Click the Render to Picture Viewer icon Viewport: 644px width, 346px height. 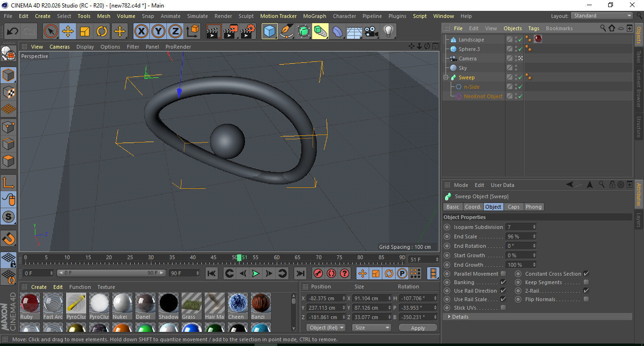coord(230,31)
